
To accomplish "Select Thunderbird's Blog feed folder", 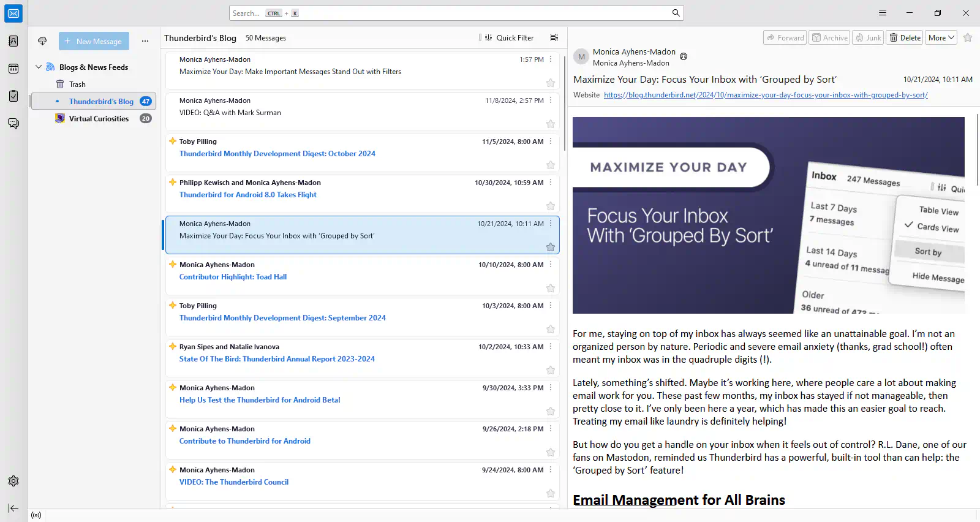I will [x=93, y=101].
